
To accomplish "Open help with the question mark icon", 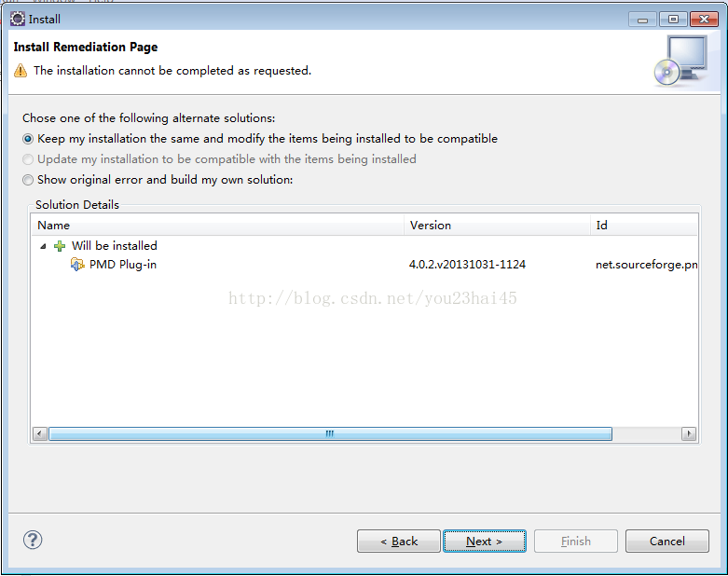I will 33,540.
